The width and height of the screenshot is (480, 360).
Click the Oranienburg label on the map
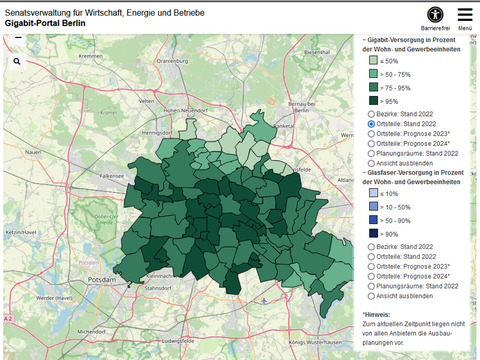(172, 61)
